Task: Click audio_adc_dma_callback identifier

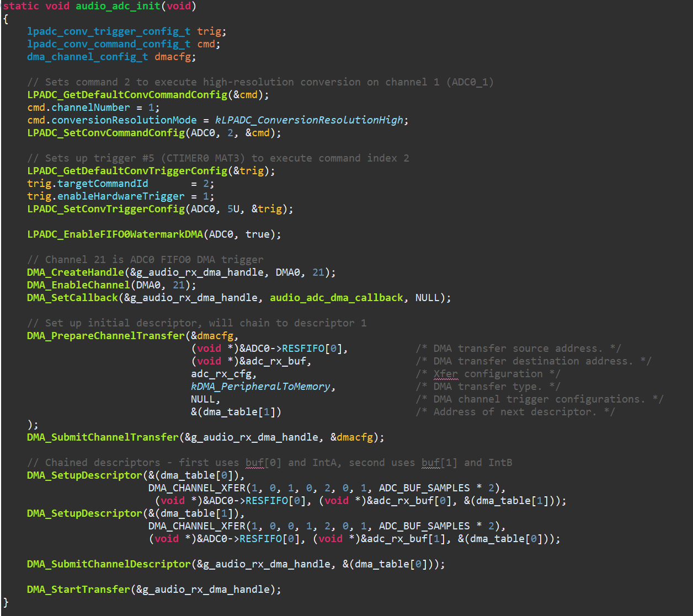Action: (337, 298)
